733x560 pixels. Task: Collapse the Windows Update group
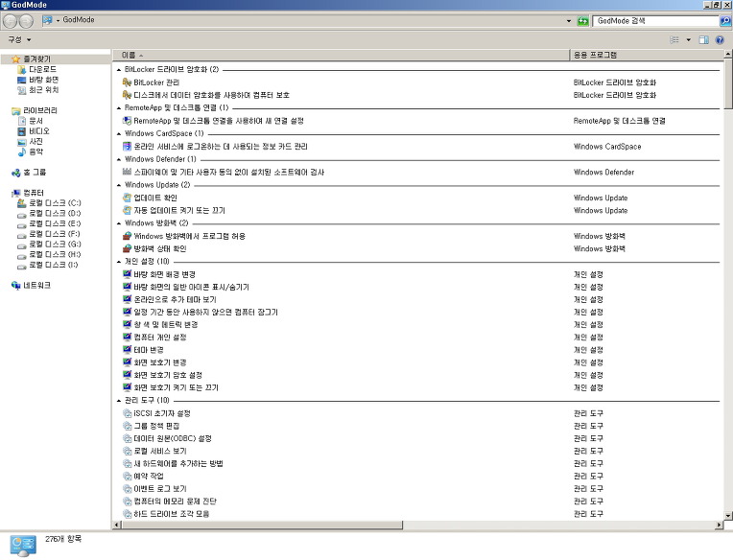coord(119,185)
